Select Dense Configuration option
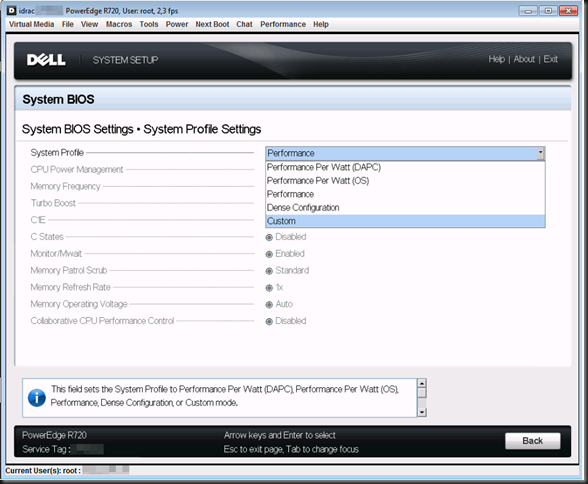Screen dimensions: 588x484 (405, 208)
